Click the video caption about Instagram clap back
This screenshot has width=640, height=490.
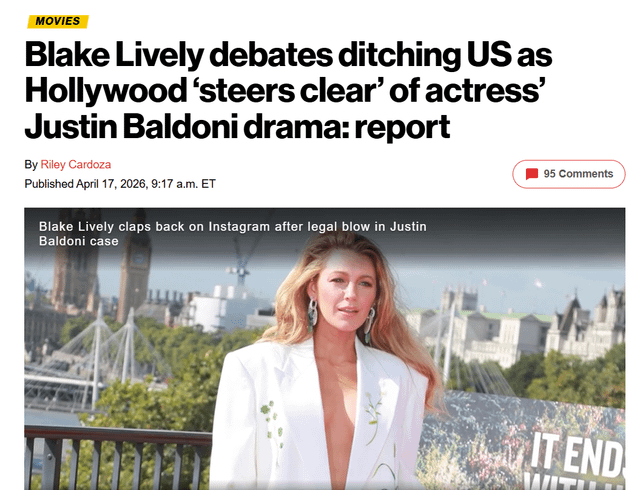233,234
